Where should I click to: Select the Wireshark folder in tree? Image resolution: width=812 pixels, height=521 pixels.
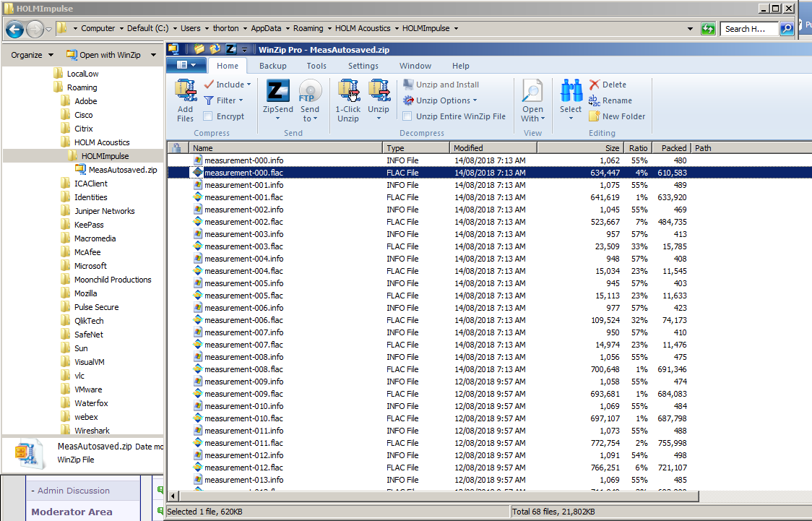coord(92,431)
